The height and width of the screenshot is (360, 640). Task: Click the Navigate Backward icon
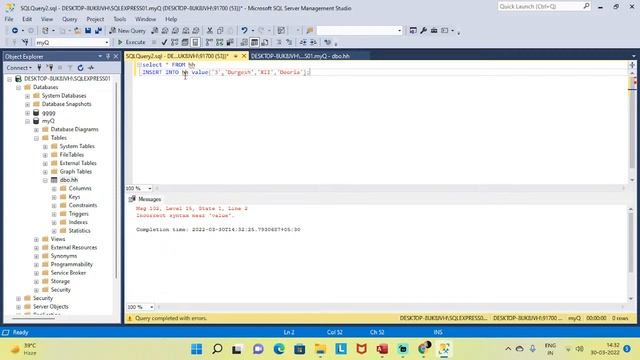[x=15, y=31]
